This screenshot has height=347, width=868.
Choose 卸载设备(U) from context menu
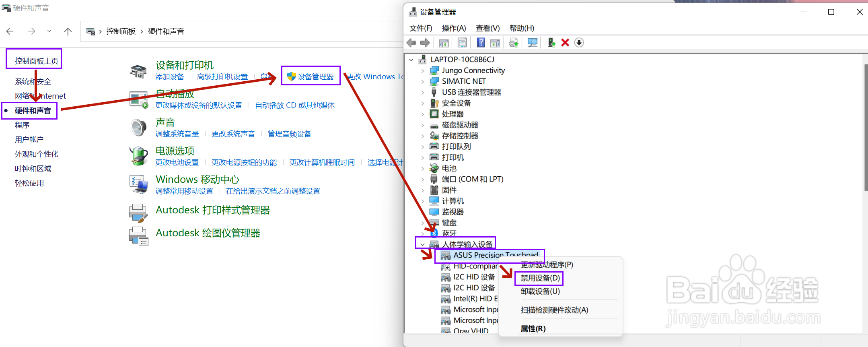(540, 291)
